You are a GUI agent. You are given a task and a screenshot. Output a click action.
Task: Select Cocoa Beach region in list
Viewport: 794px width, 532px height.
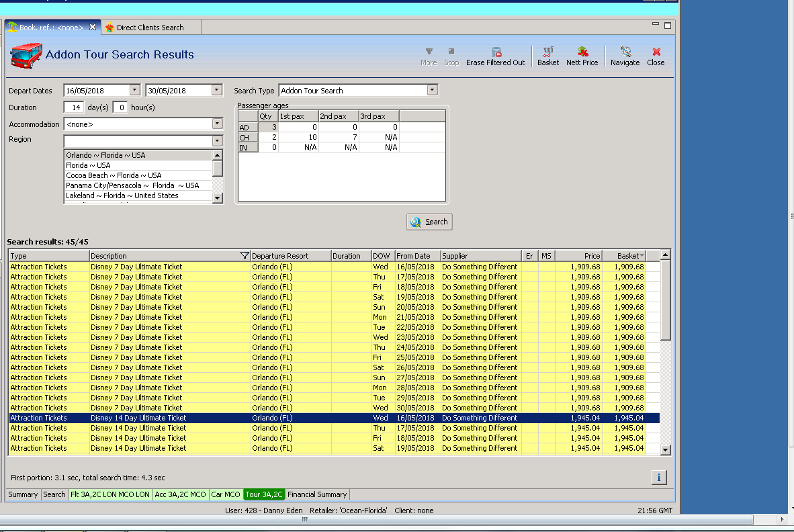pos(114,175)
